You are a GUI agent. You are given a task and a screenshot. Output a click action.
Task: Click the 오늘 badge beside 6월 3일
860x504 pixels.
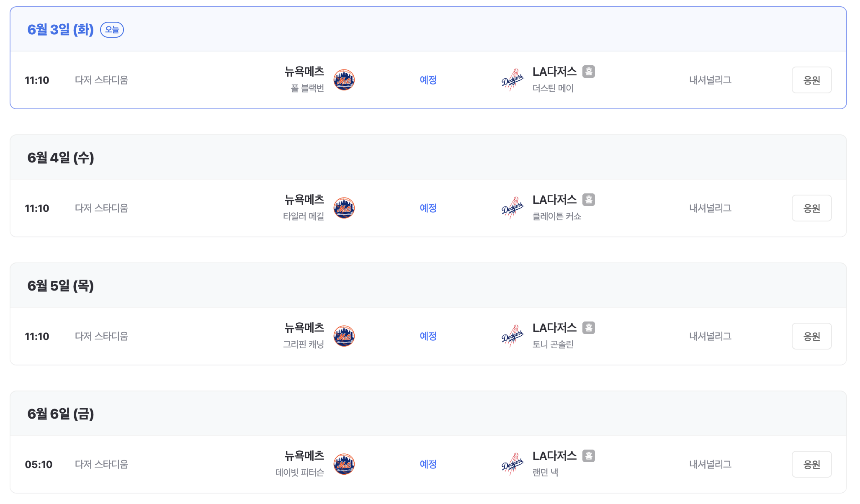pos(112,30)
